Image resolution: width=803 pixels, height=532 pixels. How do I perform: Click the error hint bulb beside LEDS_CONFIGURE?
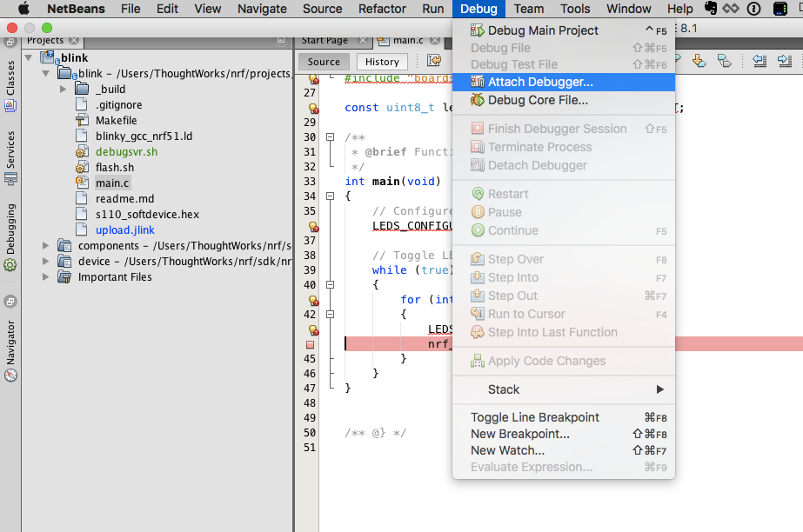(x=313, y=226)
